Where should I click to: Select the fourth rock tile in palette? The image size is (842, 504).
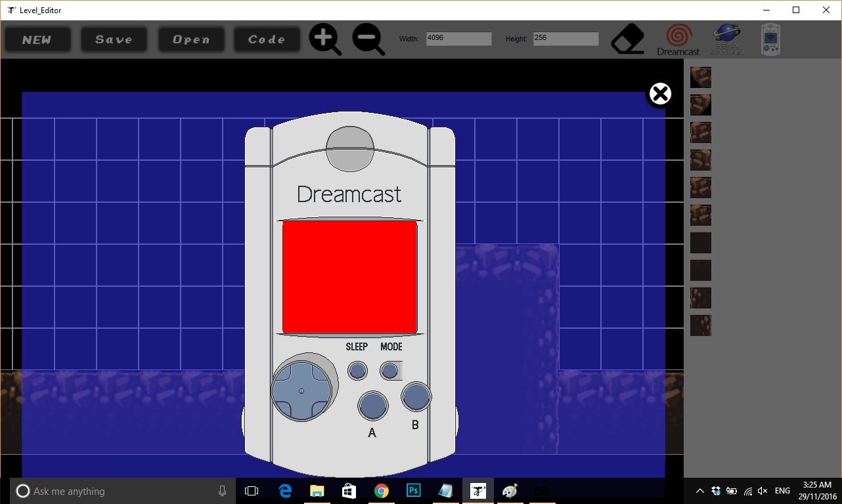pos(701,160)
